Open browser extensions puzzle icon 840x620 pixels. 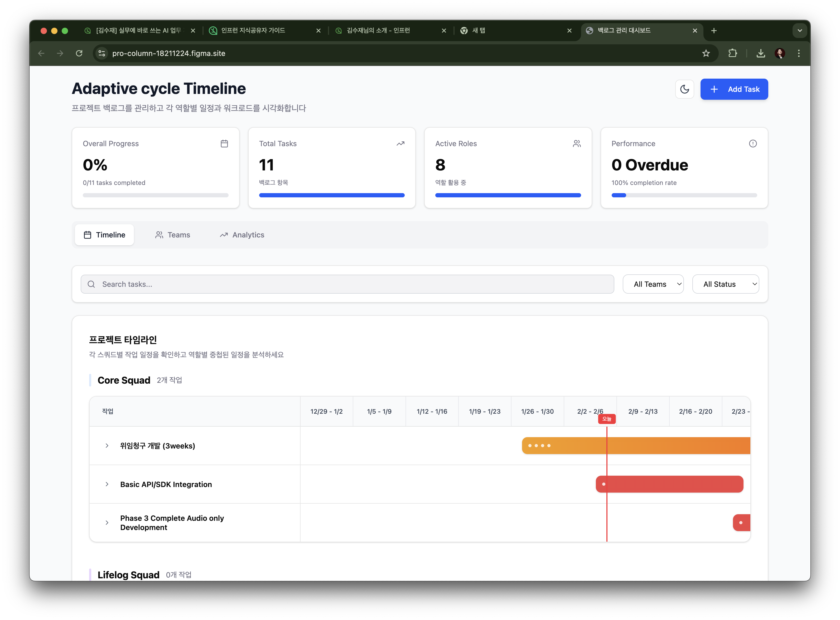(x=732, y=53)
